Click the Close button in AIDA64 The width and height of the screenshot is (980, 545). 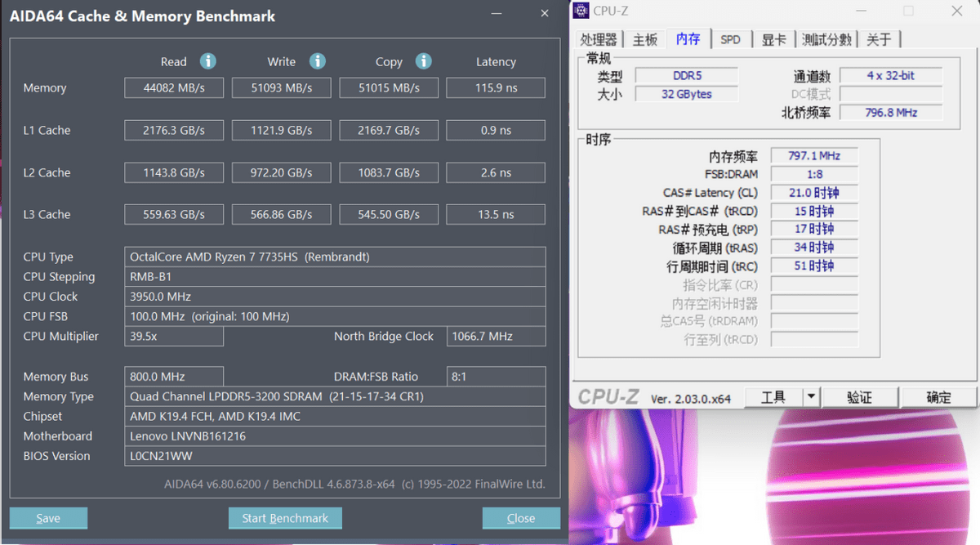[x=521, y=518]
